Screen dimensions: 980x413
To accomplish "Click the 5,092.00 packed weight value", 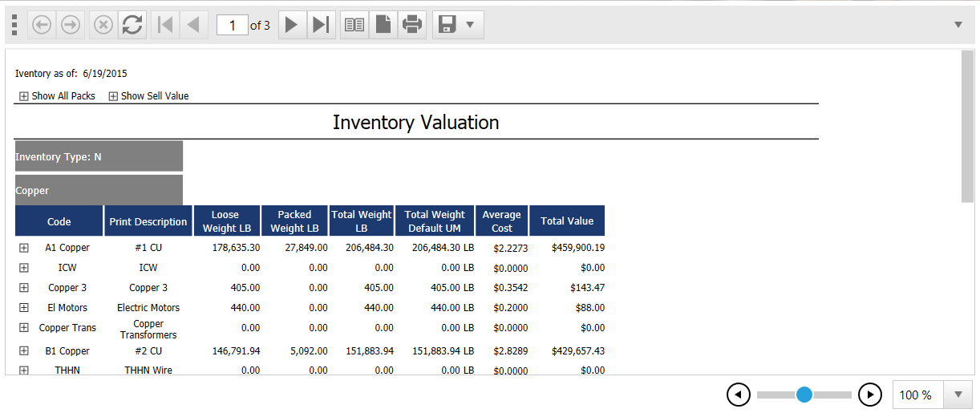I will (310, 351).
